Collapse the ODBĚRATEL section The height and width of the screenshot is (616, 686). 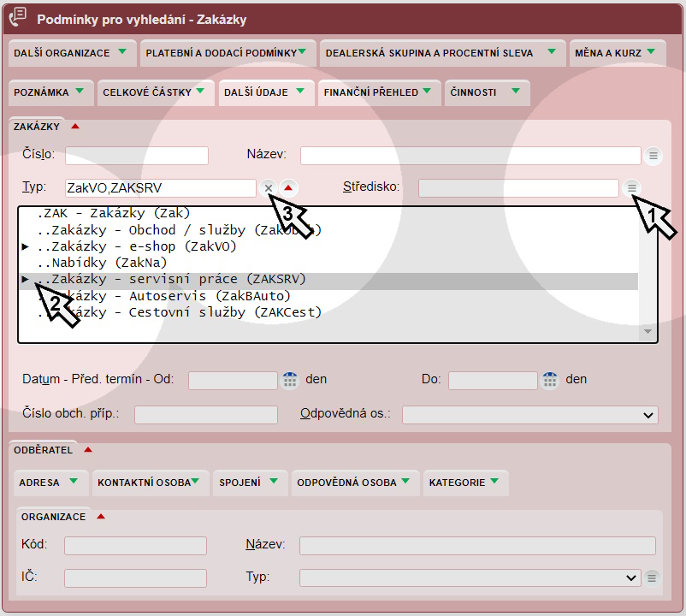88,449
